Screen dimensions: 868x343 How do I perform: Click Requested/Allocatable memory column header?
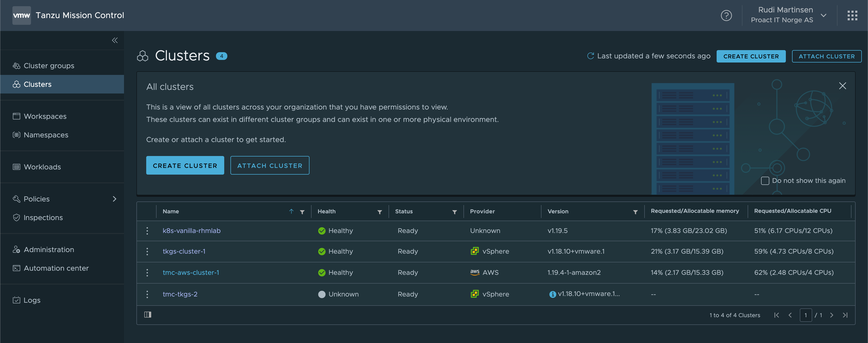[x=695, y=211]
